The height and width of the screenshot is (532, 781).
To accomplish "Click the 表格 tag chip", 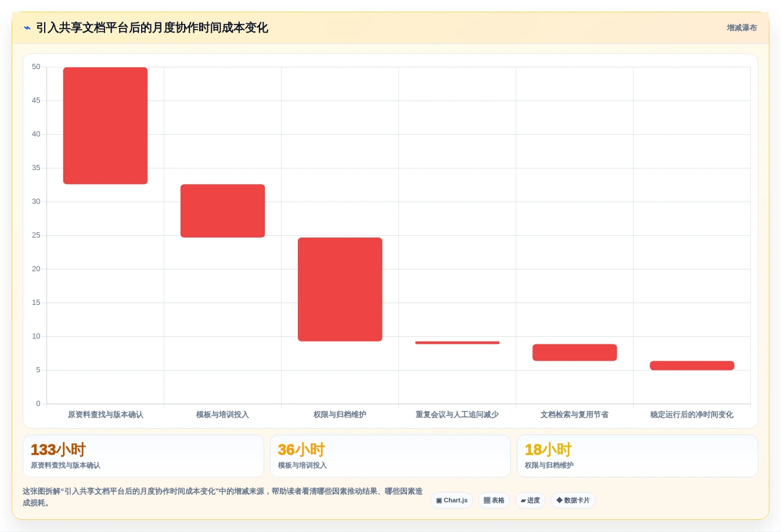I will pyautogui.click(x=494, y=501).
